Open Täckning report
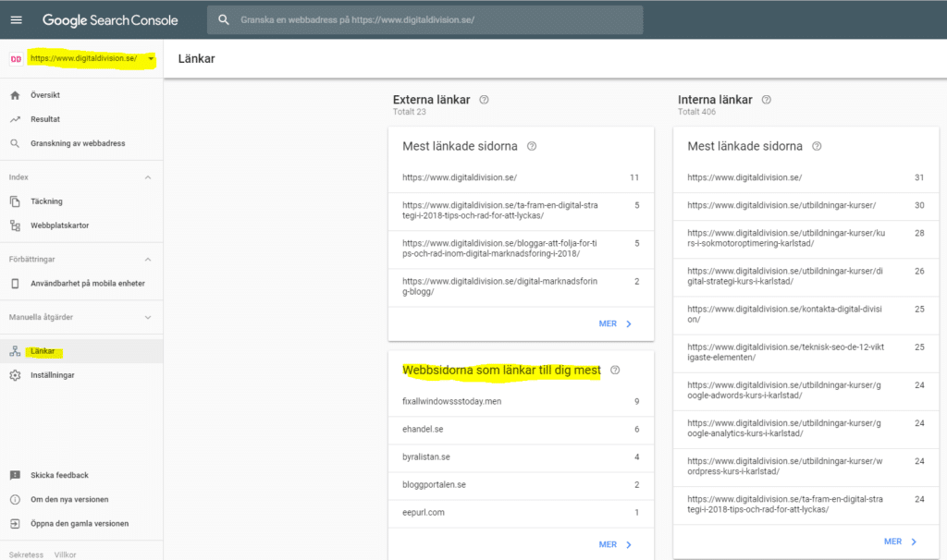947x560 pixels. click(x=81, y=201)
